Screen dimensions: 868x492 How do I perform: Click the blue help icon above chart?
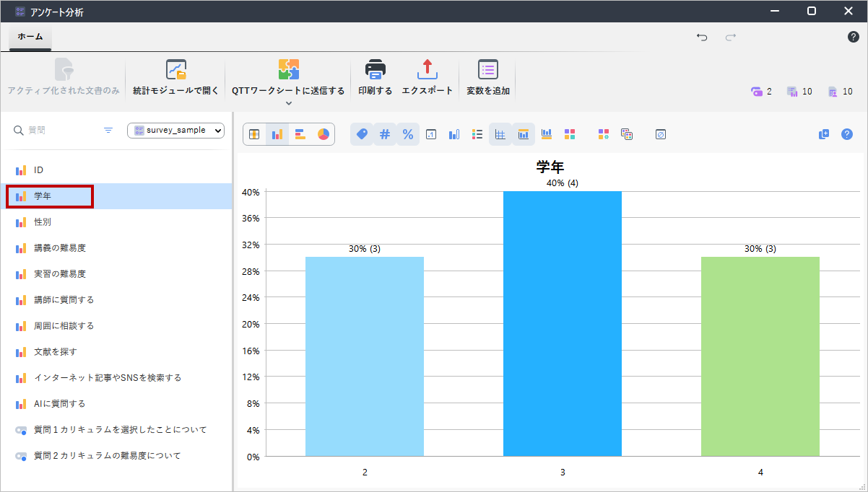pos(847,134)
